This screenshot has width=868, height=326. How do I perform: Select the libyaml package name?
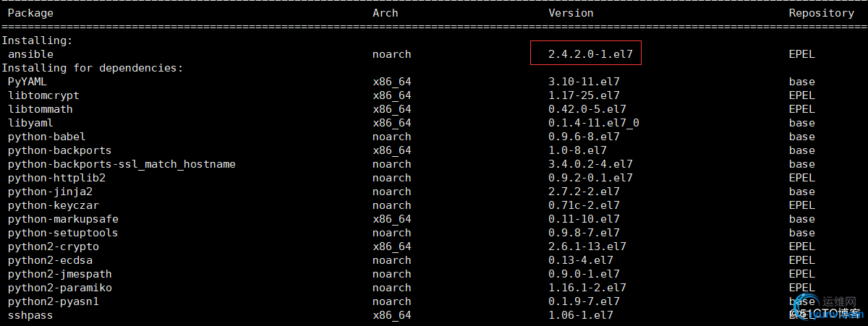point(30,123)
